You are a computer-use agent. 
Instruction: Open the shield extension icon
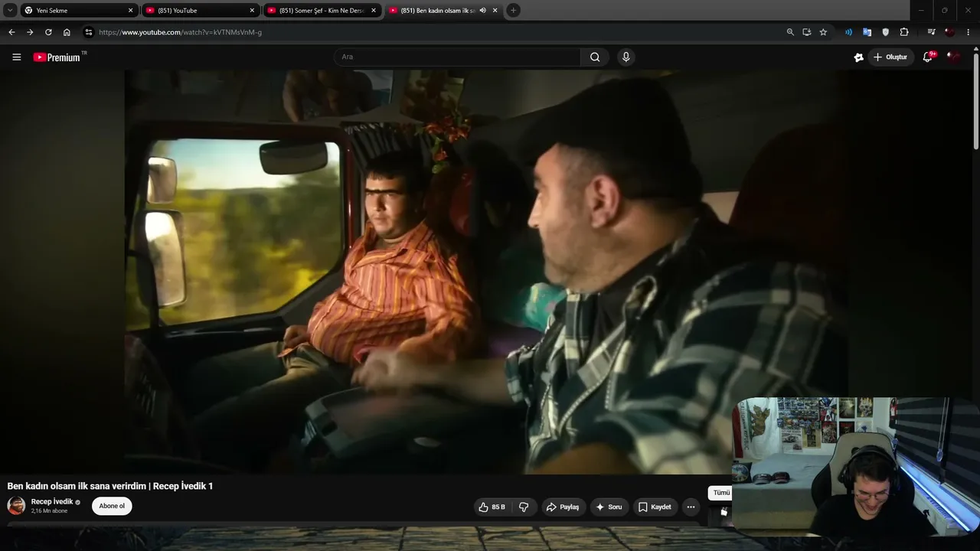[x=886, y=32]
